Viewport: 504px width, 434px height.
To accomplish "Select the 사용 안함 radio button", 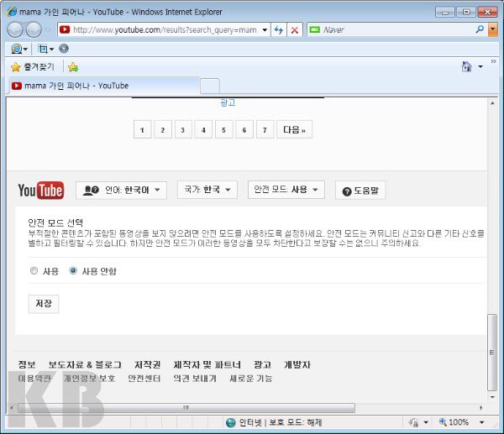I will click(x=73, y=271).
